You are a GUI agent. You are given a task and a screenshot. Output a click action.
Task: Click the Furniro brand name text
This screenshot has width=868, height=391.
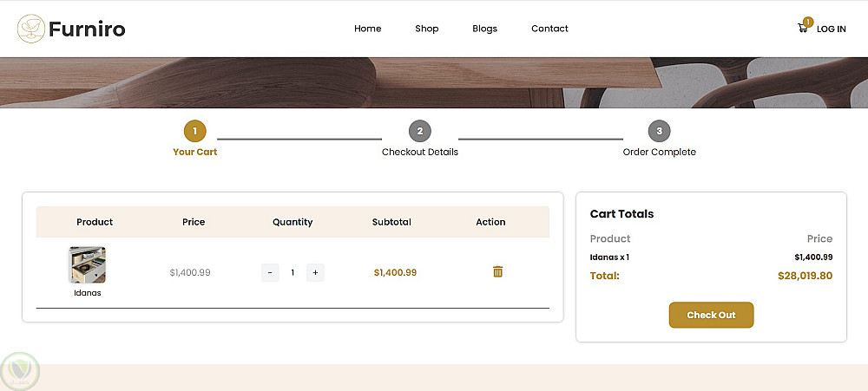pyautogui.click(x=87, y=29)
